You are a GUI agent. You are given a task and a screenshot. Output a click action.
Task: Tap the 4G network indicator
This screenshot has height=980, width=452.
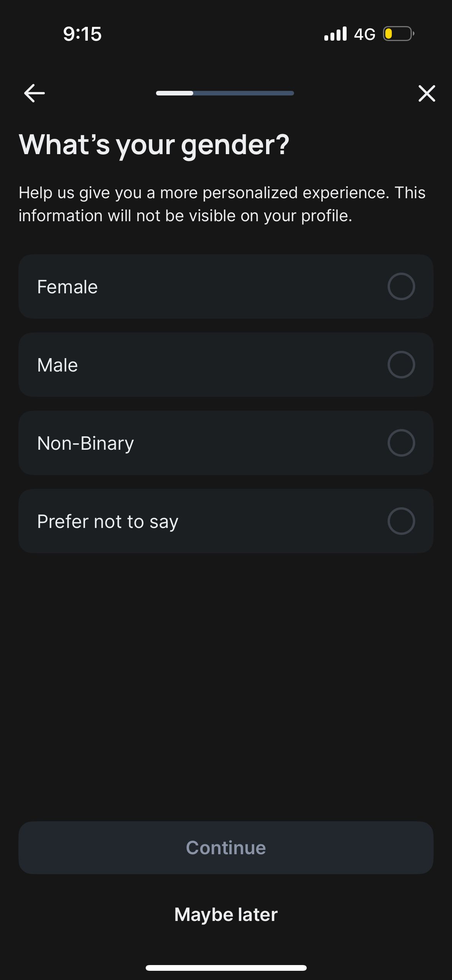click(x=365, y=34)
